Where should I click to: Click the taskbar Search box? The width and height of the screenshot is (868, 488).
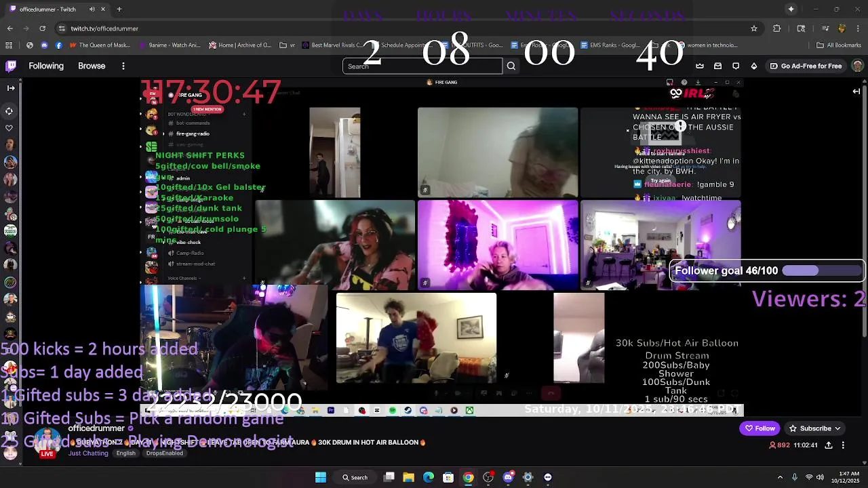(x=355, y=477)
